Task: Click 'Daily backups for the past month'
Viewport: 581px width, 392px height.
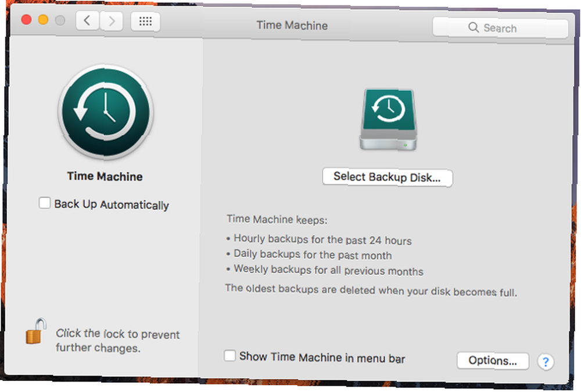Action: 313,254
